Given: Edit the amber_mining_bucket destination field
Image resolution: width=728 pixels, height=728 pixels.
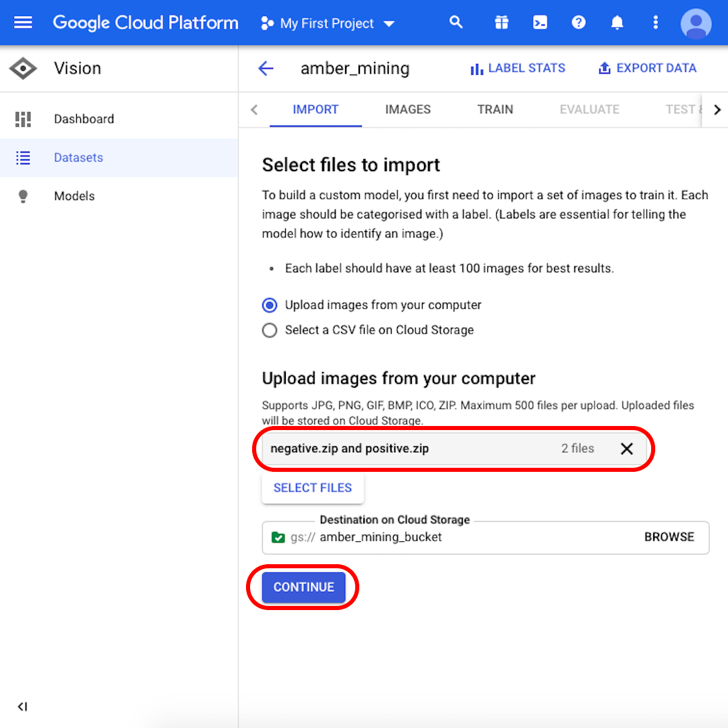Looking at the screenshot, I should (x=485, y=537).
